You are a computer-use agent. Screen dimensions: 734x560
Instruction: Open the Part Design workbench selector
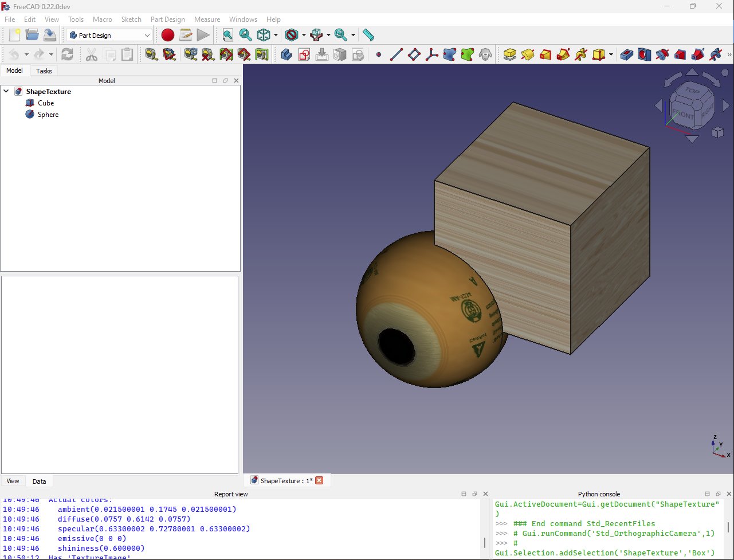pos(109,35)
